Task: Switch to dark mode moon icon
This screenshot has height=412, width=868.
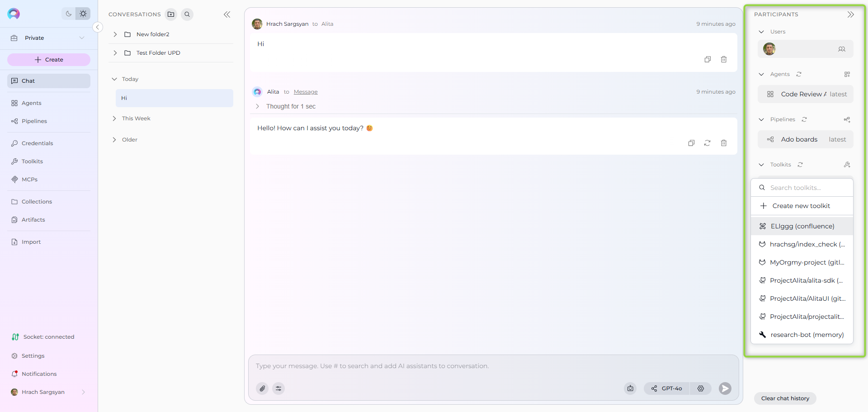Action: pyautogui.click(x=69, y=14)
